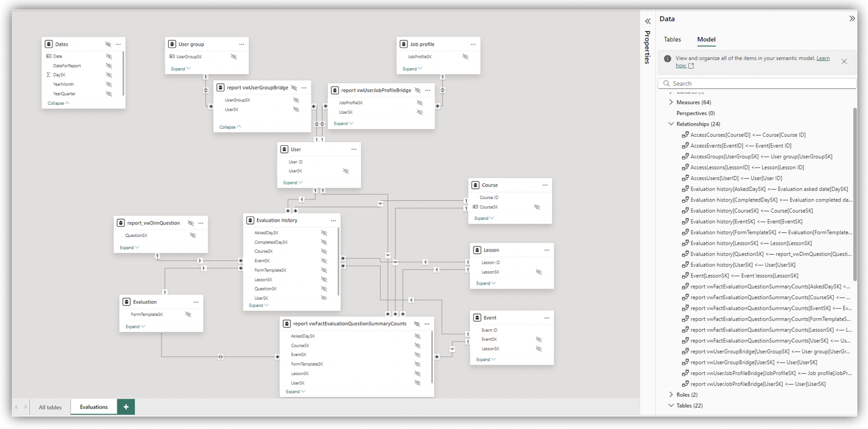Open the Event table more options menu
868x429 pixels.
[546, 318]
